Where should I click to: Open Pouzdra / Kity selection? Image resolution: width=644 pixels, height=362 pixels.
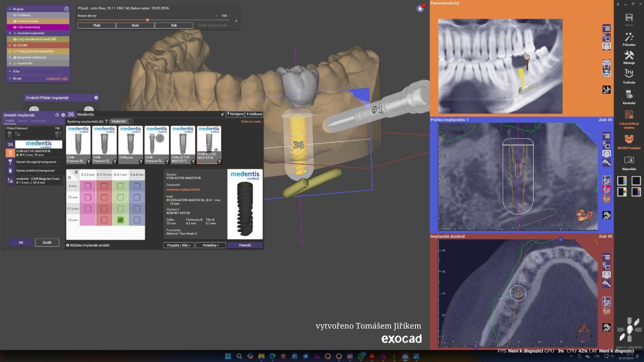179,245
